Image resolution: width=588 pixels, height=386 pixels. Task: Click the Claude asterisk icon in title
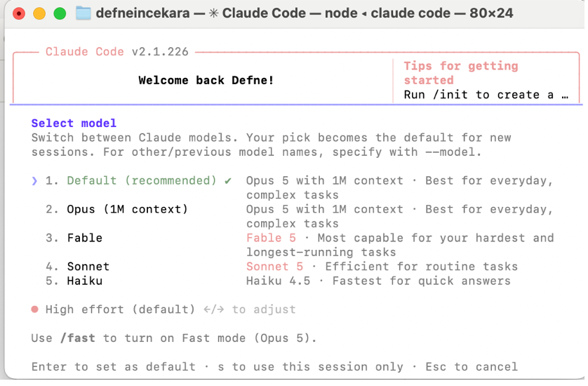[x=214, y=13]
